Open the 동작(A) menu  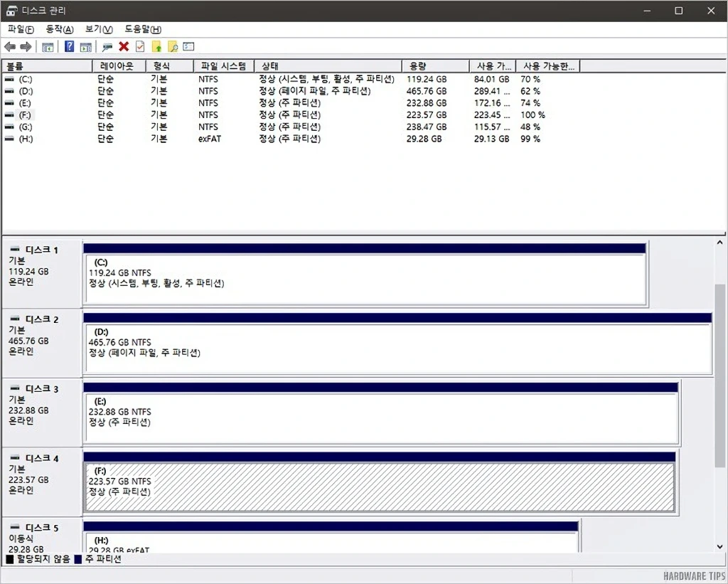pyautogui.click(x=60, y=29)
